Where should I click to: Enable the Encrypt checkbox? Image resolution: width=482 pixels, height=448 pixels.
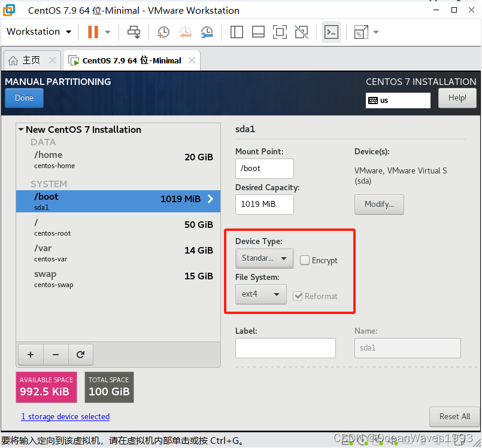305,260
